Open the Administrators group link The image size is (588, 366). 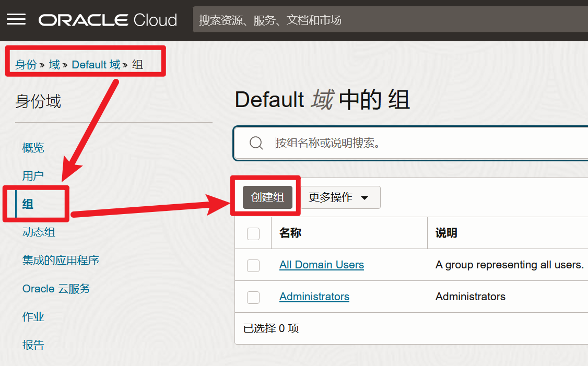[314, 297]
